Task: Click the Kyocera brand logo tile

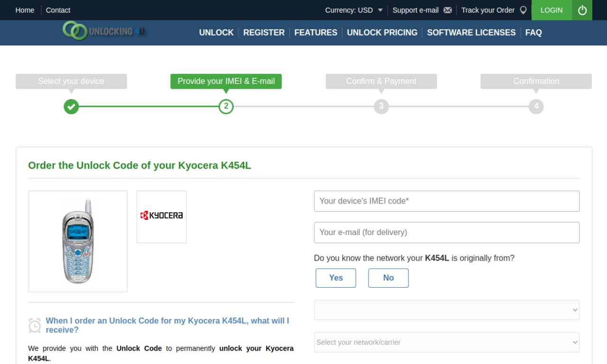Action: [162, 217]
